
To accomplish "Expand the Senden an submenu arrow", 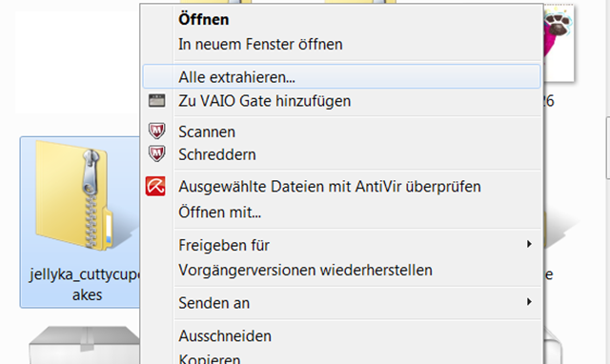I will pyautogui.click(x=529, y=302).
